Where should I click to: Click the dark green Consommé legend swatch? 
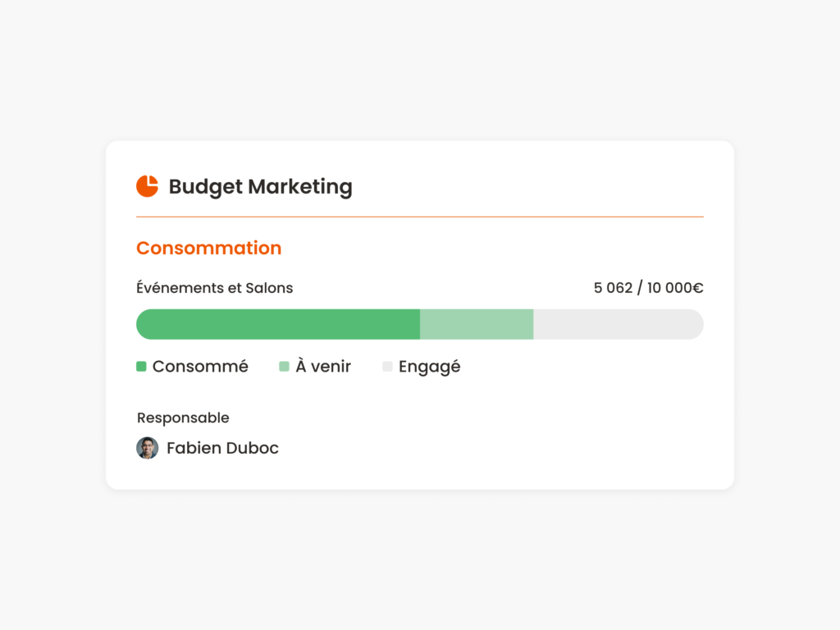141,367
